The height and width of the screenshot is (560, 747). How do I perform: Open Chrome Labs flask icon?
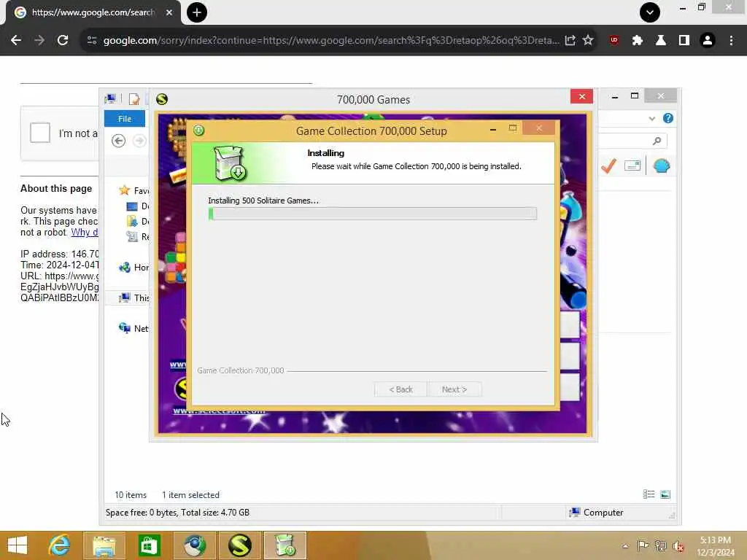click(x=661, y=41)
